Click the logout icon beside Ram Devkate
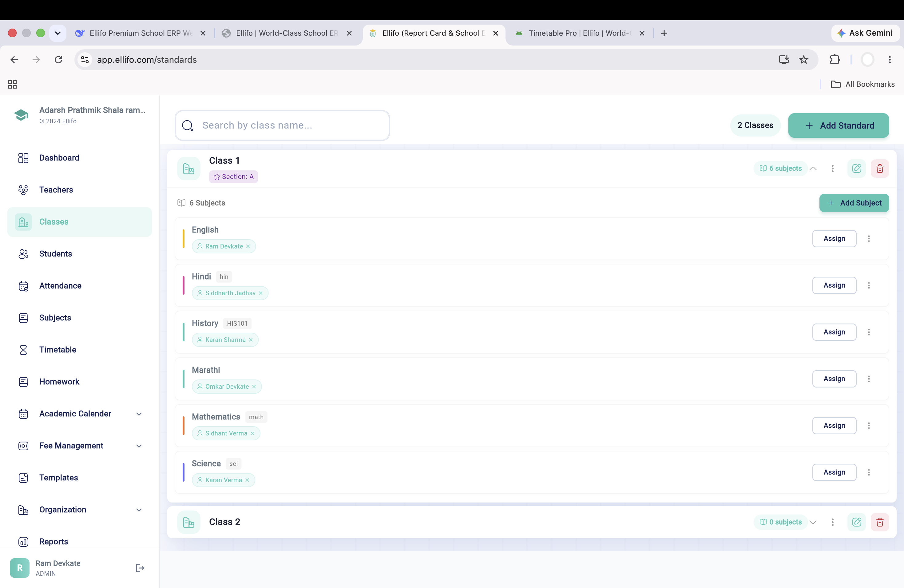This screenshot has height=588, width=904. [140, 568]
